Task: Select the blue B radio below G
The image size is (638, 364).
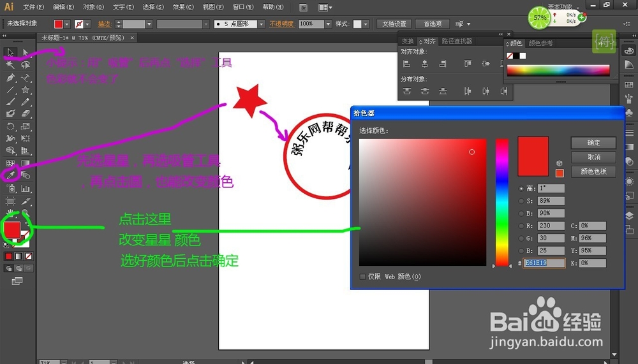Action: (521, 251)
